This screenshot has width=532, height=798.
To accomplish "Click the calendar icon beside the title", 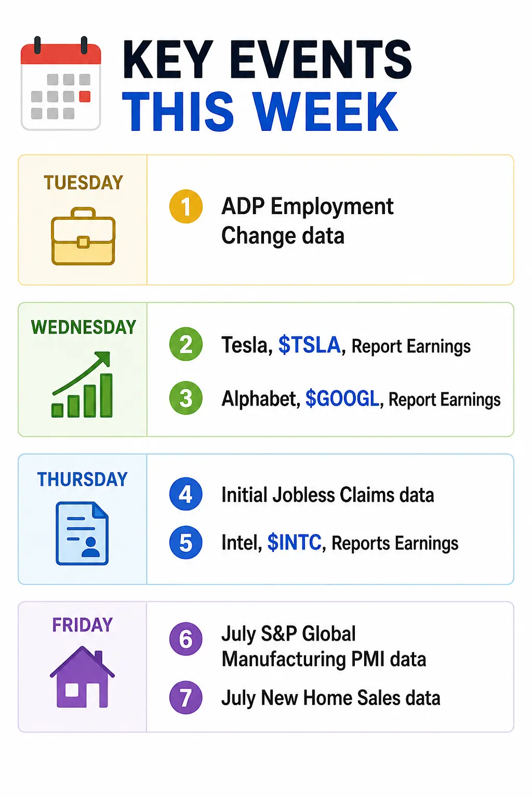I will click(61, 83).
